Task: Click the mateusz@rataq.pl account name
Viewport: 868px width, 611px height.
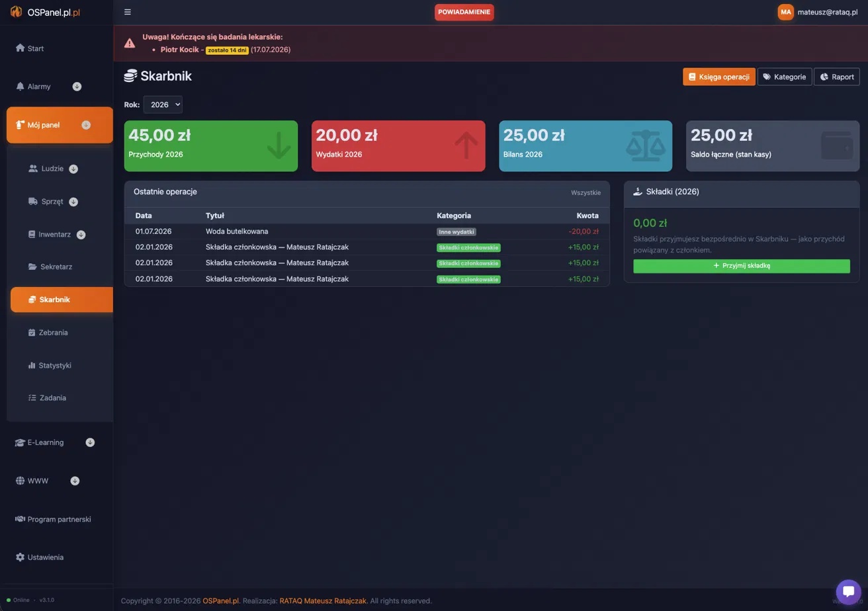Action: (828, 12)
